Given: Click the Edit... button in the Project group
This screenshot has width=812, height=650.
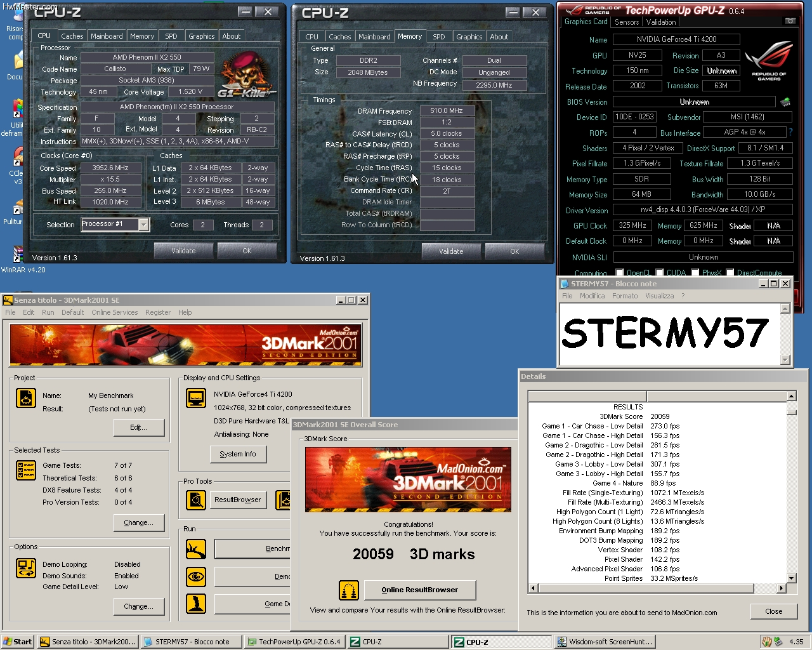Looking at the screenshot, I should 138,427.
